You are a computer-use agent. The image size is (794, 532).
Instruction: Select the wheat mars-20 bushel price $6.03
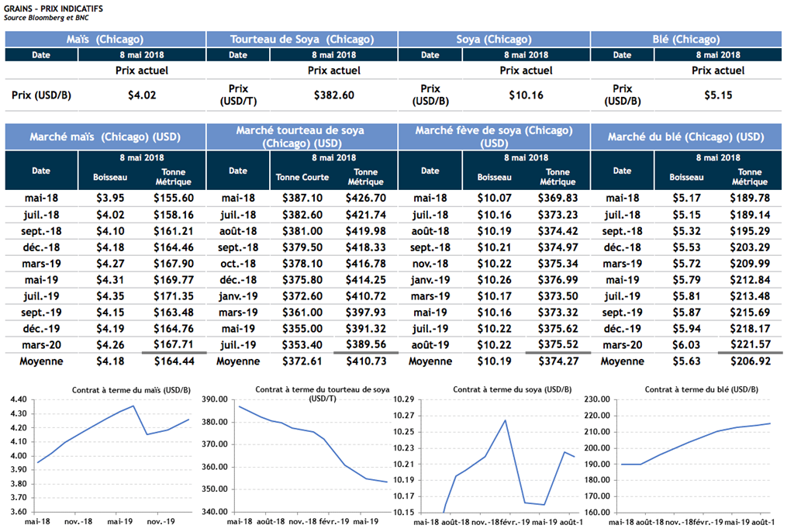[x=686, y=345]
